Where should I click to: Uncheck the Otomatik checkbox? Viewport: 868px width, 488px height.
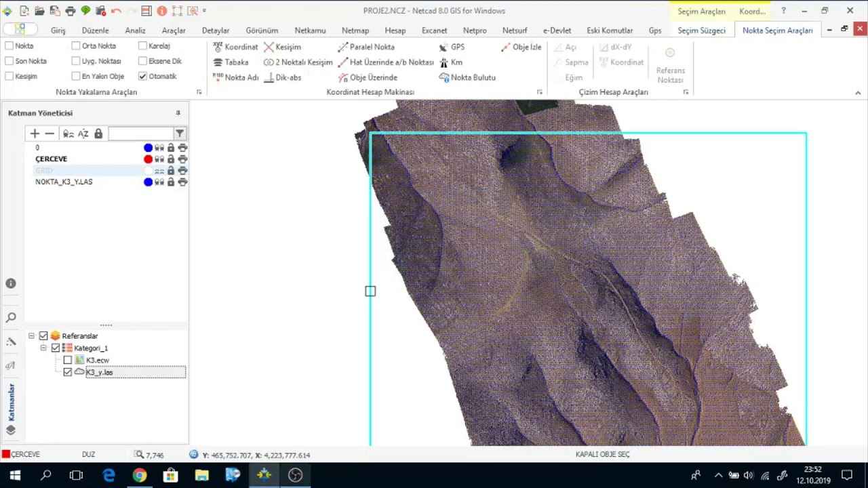[x=142, y=76]
